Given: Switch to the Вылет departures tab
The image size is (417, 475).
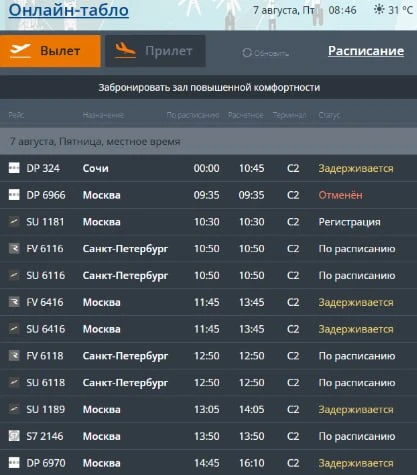Looking at the screenshot, I should click(50, 51).
